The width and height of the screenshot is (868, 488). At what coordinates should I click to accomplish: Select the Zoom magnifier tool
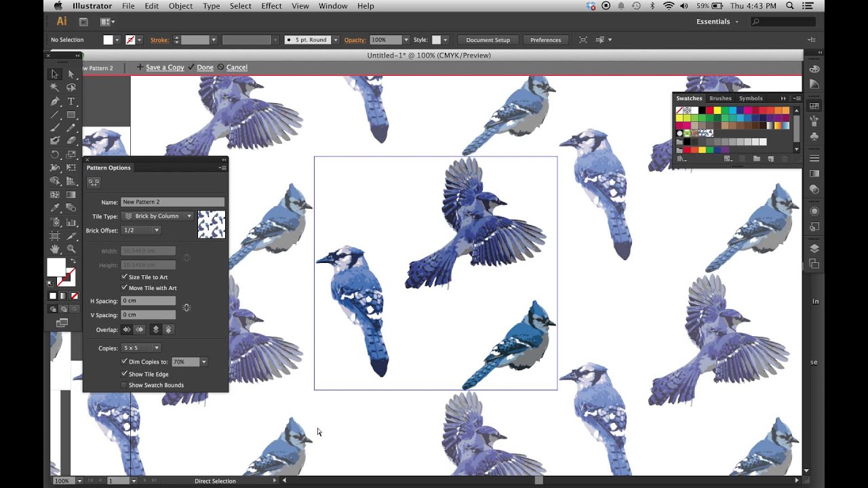71,249
